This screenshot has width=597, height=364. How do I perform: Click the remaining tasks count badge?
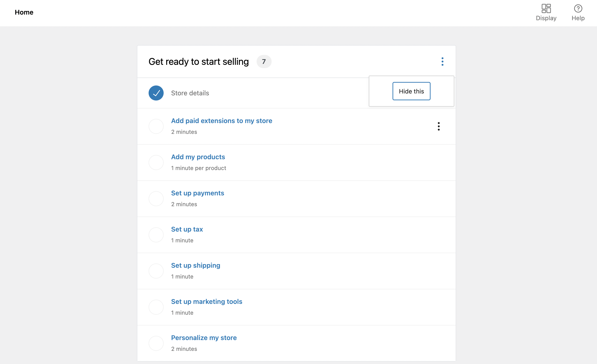click(x=264, y=62)
